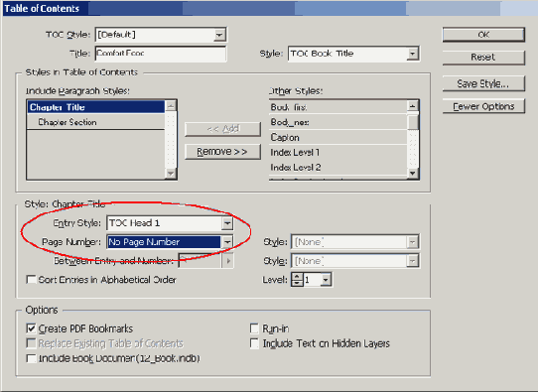Open the title Style TOC Book Title dropdown
The width and height of the screenshot is (538, 392).
[x=413, y=54]
